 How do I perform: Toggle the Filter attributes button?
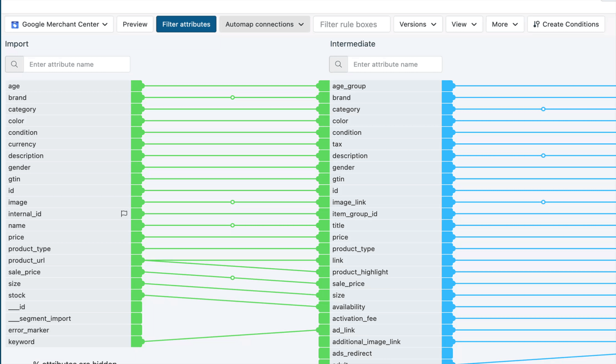[x=186, y=25]
